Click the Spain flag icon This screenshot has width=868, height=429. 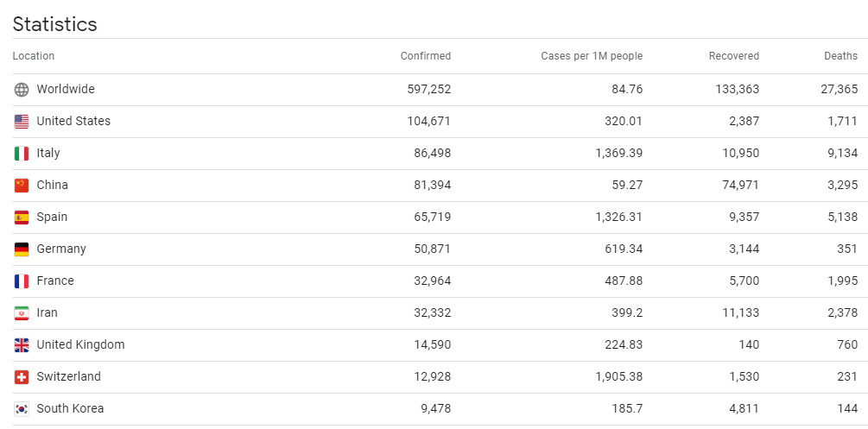pos(22,218)
